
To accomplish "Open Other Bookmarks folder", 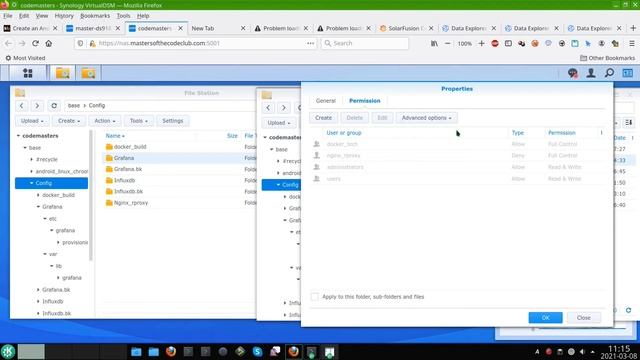I will pyautogui.click(x=607, y=58).
